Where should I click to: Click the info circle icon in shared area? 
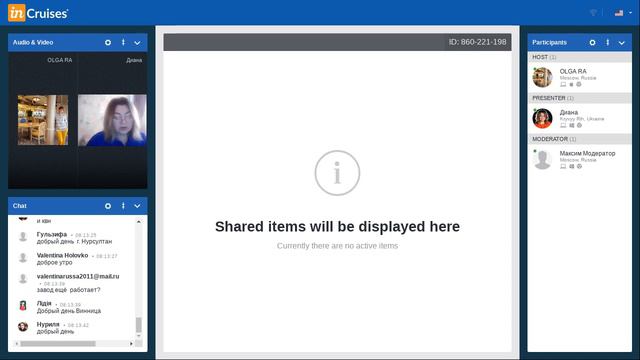tap(337, 173)
